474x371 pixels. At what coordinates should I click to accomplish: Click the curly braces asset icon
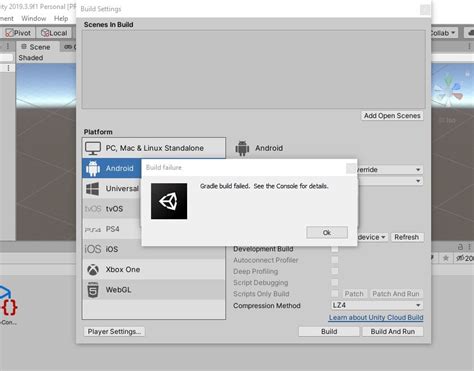pos(10,307)
